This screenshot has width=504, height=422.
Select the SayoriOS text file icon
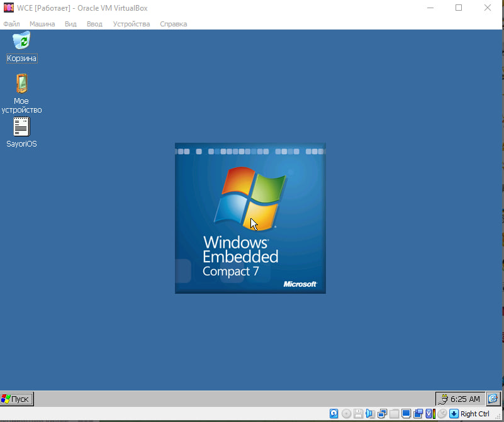click(21, 132)
